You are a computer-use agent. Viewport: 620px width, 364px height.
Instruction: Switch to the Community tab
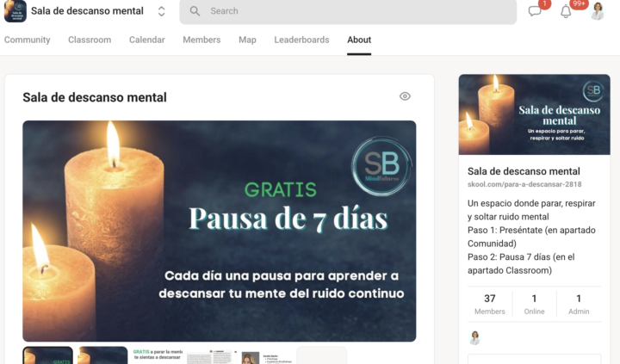pos(28,40)
